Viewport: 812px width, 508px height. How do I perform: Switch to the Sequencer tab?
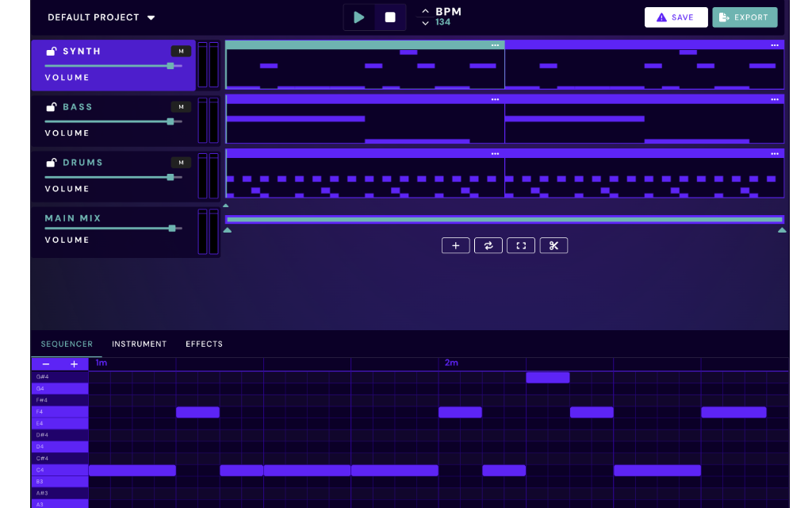pos(67,344)
